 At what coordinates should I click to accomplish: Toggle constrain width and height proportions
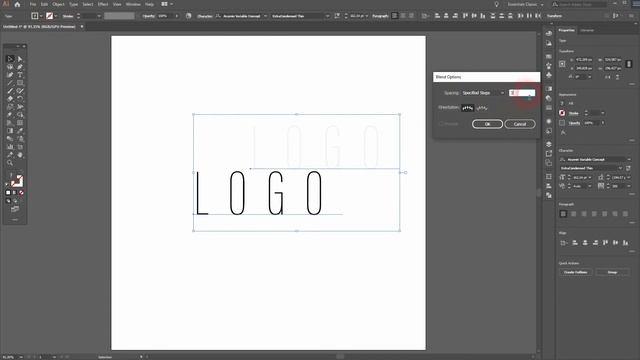[629, 64]
